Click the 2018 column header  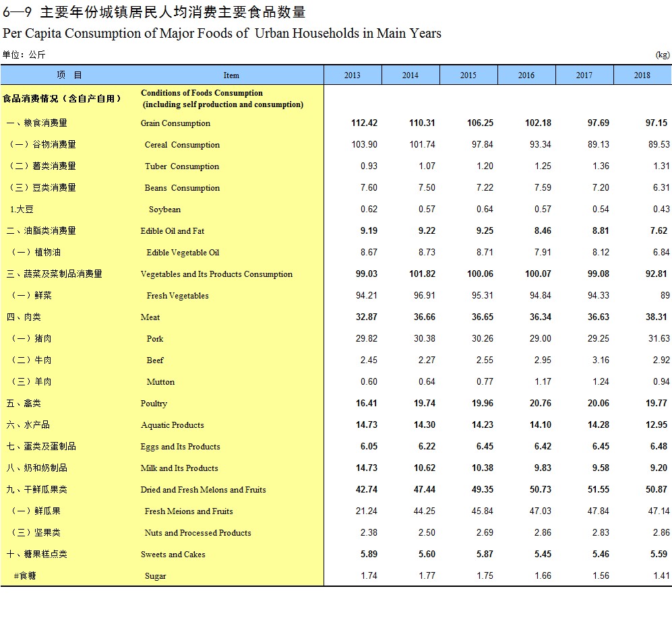pos(642,75)
